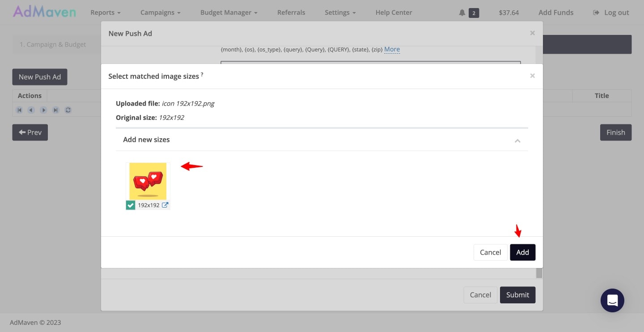Click the uploaded icon thumbnail

pos(148,181)
